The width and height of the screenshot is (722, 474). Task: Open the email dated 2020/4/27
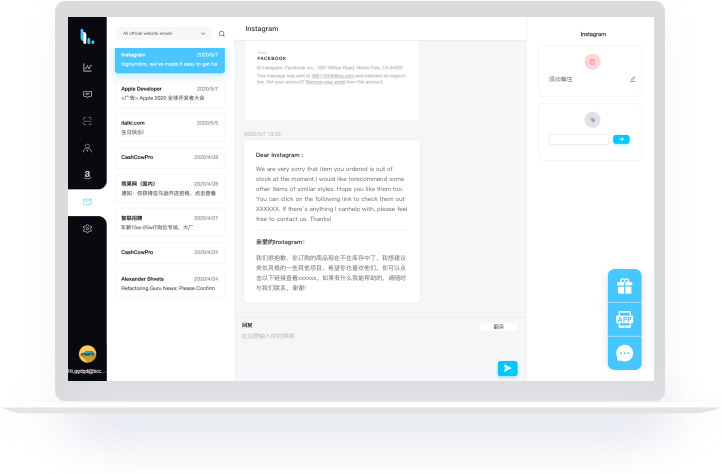click(x=170, y=222)
